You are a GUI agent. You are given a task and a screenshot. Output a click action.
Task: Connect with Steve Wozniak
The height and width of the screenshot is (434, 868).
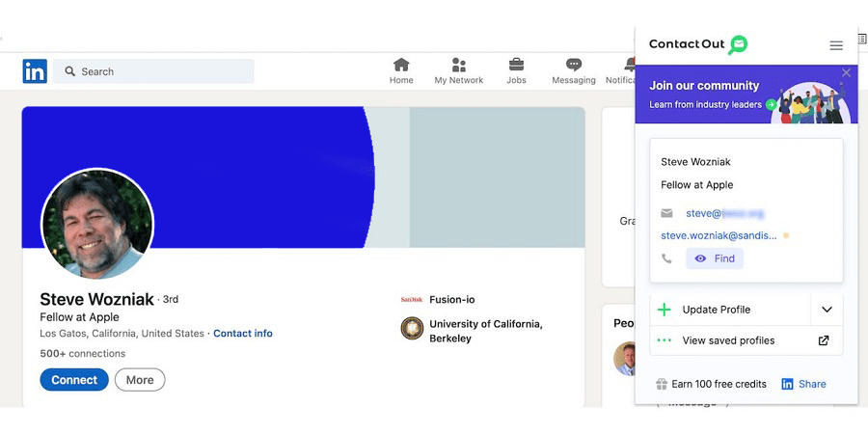[x=74, y=380]
